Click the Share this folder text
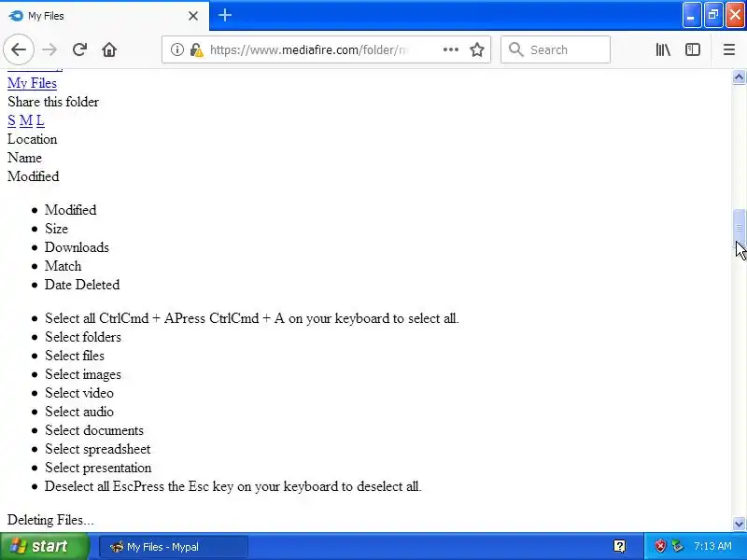The image size is (747, 560). point(53,102)
